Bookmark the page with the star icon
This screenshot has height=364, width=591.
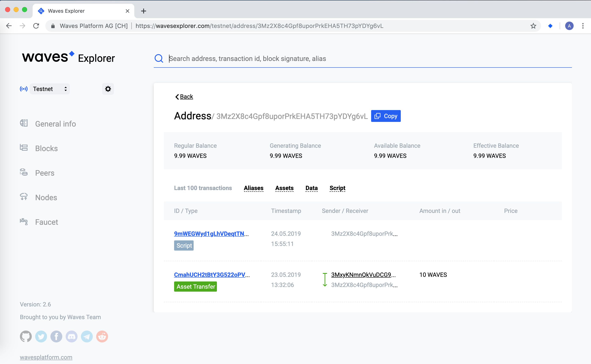tap(533, 26)
